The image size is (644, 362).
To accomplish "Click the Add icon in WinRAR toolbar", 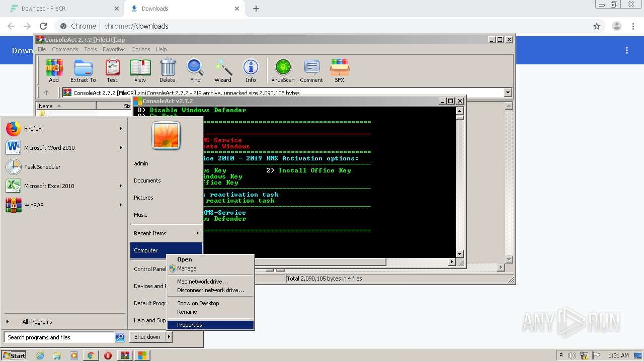I will [54, 71].
